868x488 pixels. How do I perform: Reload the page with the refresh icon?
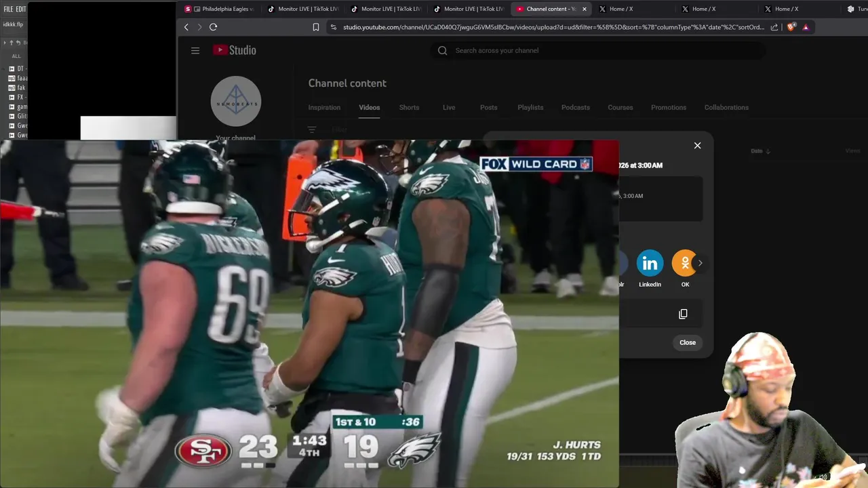click(x=213, y=27)
